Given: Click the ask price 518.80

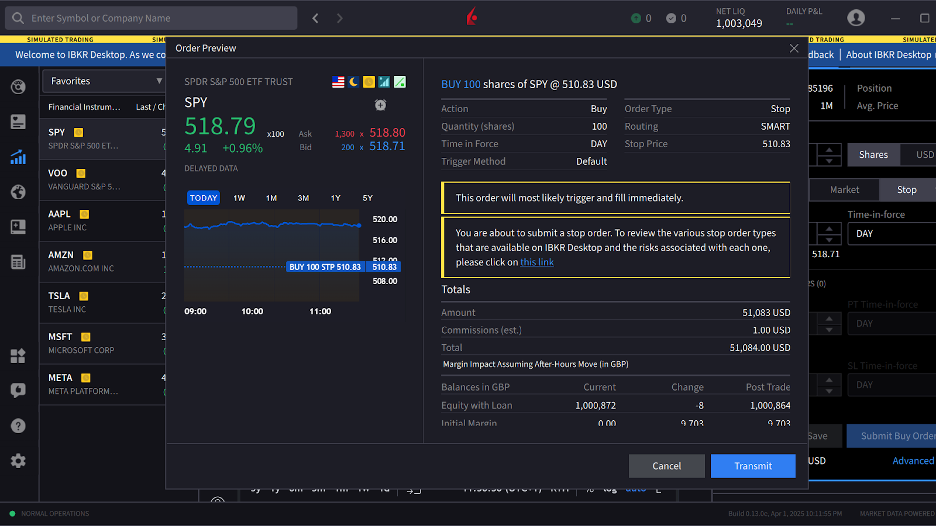Looking at the screenshot, I should point(387,133).
